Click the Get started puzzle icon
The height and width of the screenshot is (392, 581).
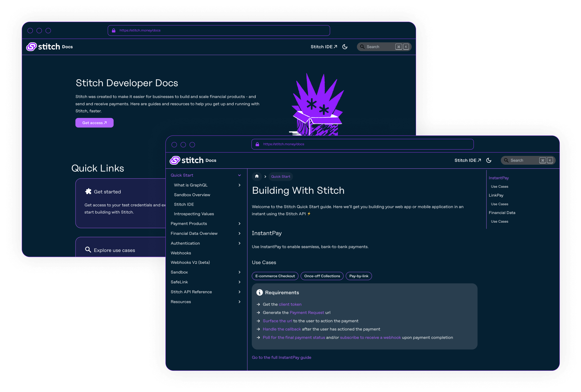point(88,192)
